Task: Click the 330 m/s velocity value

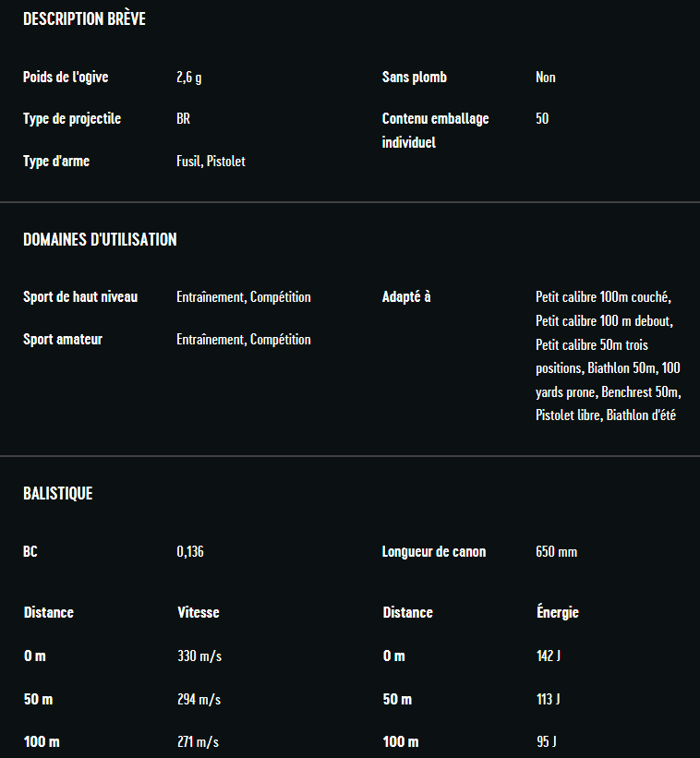Action: [x=199, y=656]
